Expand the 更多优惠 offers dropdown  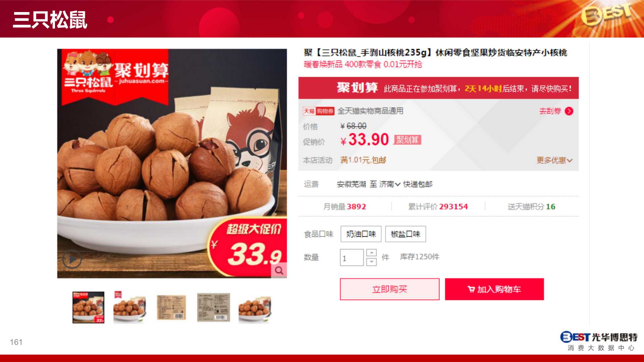[x=554, y=160]
